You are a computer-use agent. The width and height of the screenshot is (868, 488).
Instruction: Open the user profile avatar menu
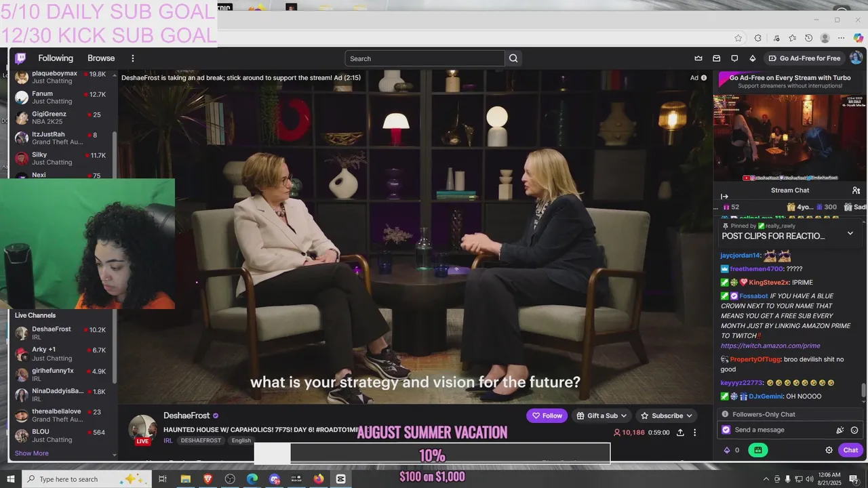point(856,58)
